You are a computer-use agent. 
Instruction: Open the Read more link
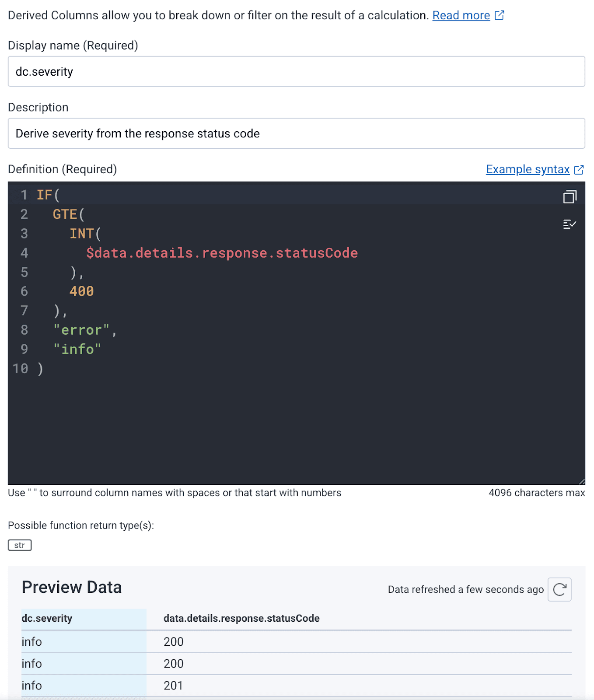click(461, 15)
